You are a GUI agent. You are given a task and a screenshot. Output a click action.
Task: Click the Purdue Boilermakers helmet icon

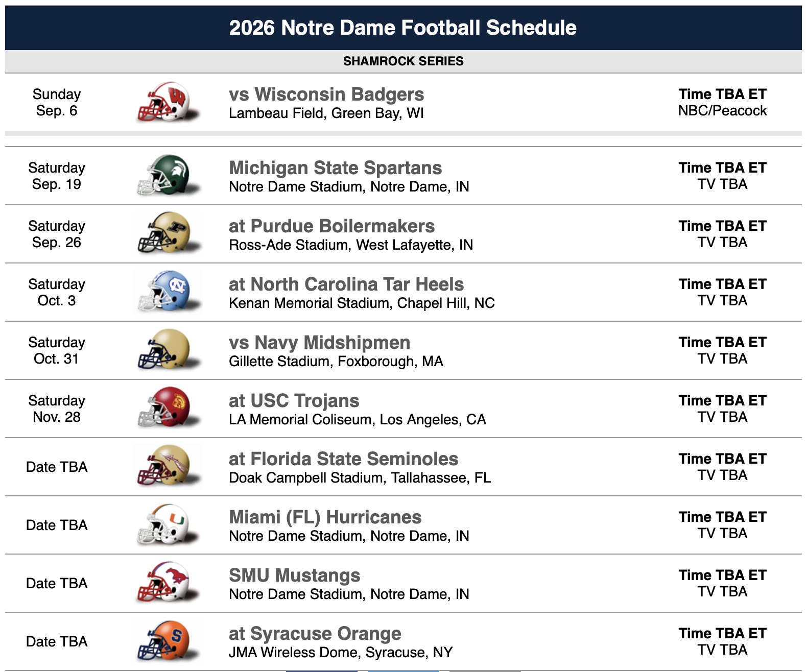point(167,233)
